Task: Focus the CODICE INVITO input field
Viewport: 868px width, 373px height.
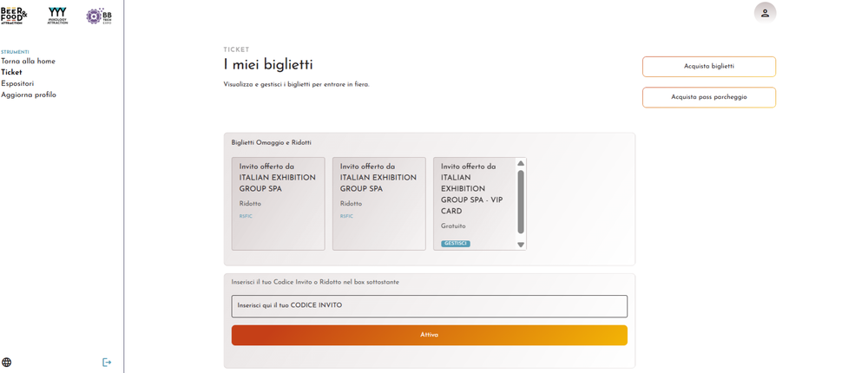Action: click(429, 306)
